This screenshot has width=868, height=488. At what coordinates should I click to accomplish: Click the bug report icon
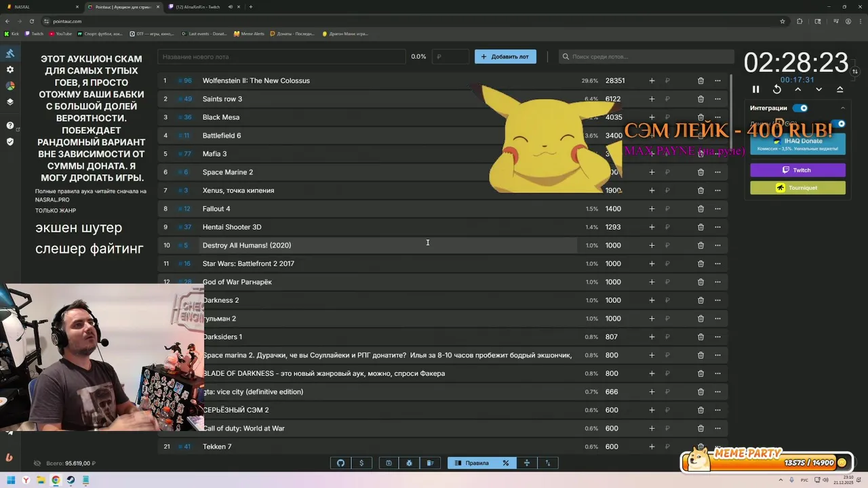[410, 463]
